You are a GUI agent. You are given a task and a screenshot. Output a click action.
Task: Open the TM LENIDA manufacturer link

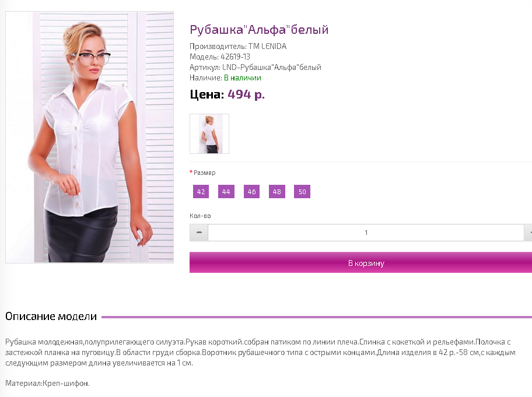(267, 46)
